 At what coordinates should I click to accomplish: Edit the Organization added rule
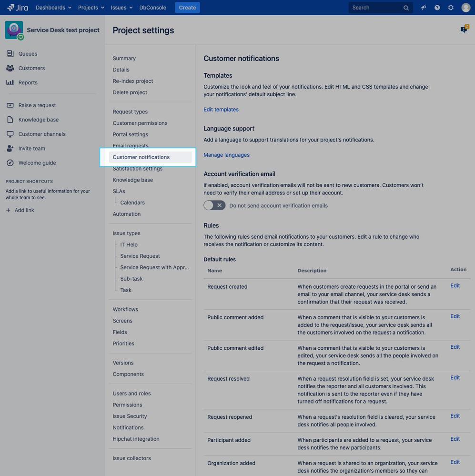pos(455,462)
